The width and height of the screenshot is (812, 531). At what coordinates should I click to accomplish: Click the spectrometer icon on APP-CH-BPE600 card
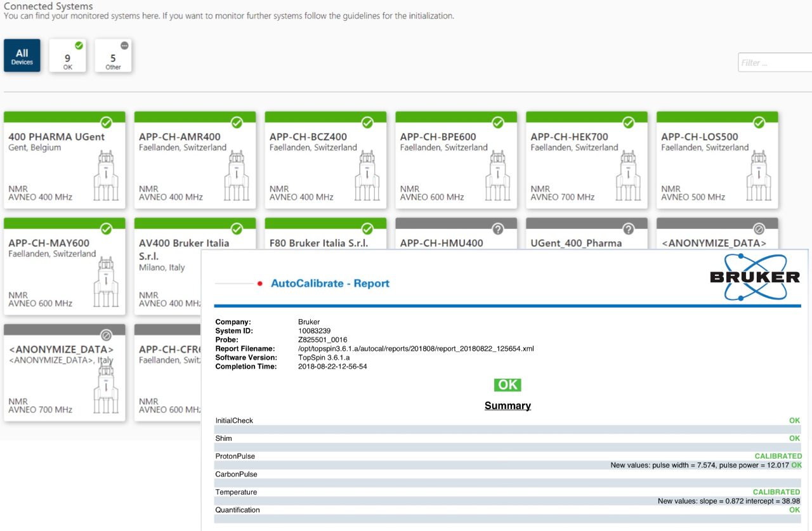click(x=497, y=178)
